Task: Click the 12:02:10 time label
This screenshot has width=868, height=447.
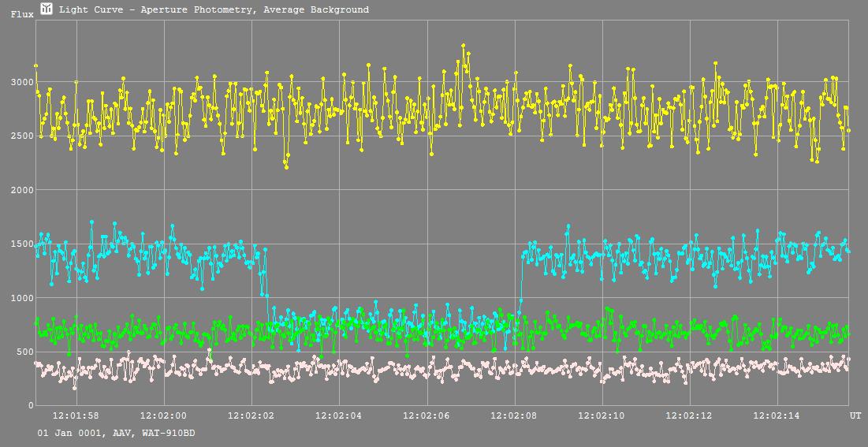Action: click(x=602, y=415)
